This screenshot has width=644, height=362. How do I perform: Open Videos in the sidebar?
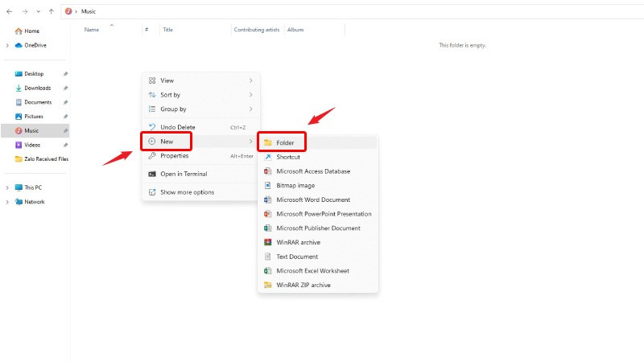[x=32, y=145]
